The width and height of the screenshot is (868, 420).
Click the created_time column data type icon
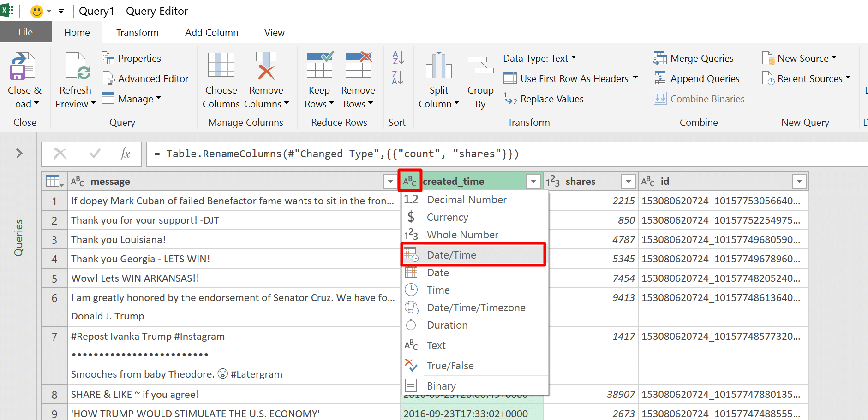coord(410,181)
